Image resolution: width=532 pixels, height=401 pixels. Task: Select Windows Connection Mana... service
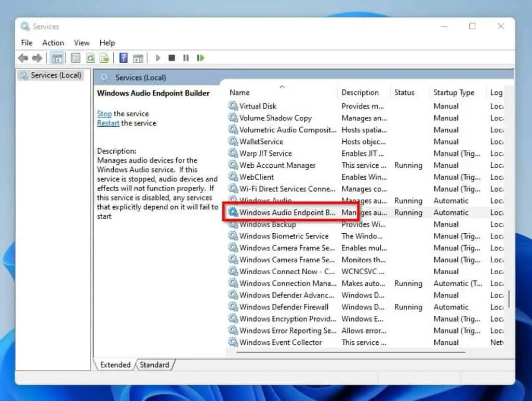[288, 283]
